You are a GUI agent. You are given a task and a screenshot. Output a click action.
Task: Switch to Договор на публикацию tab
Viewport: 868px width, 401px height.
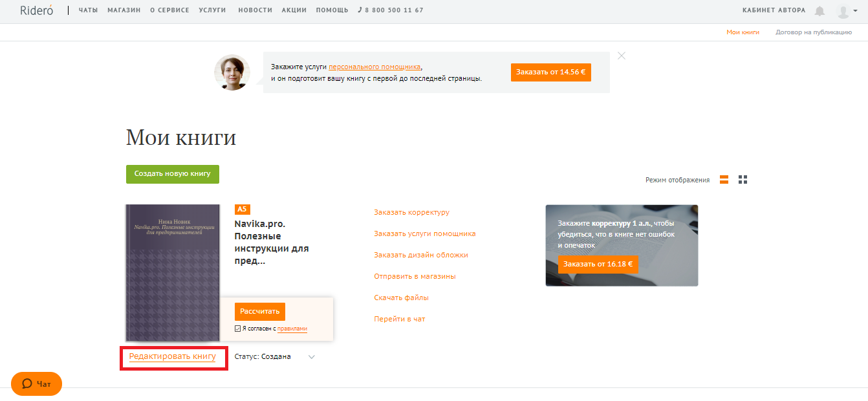814,32
